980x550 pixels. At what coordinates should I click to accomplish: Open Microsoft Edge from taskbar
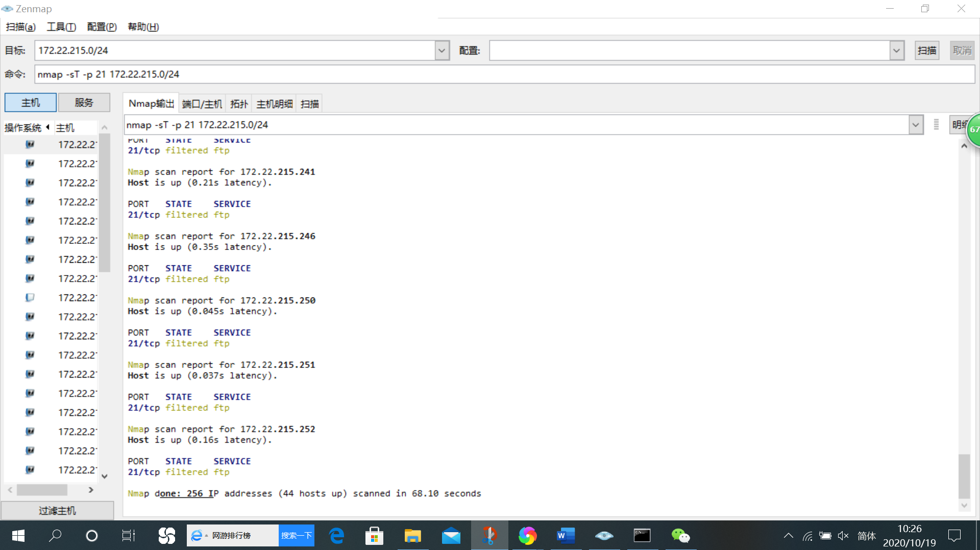click(x=337, y=536)
